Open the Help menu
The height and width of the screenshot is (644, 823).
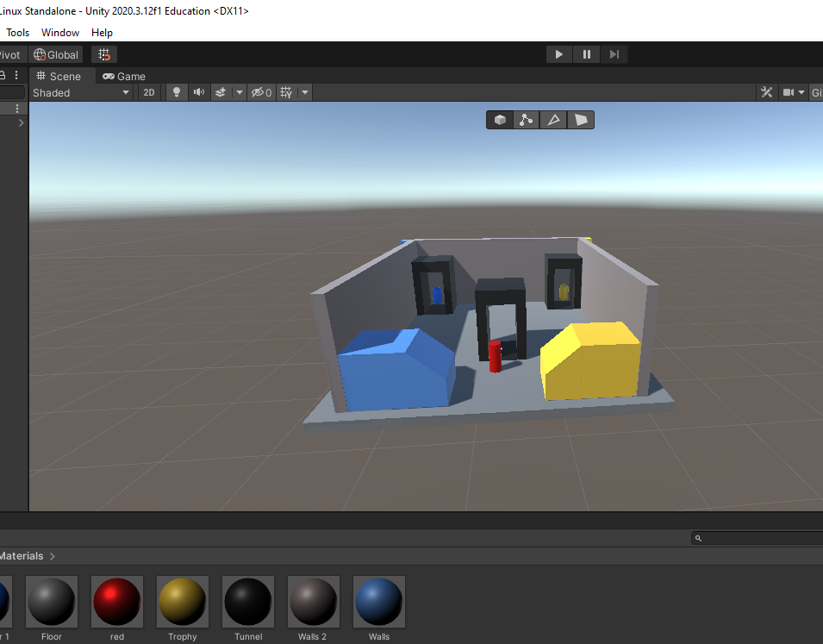tap(102, 33)
